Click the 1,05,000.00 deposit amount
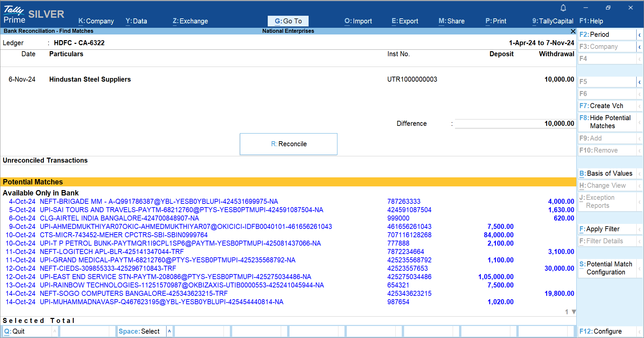Image resolution: width=644 pixels, height=338 pixels. click(496, 277)
